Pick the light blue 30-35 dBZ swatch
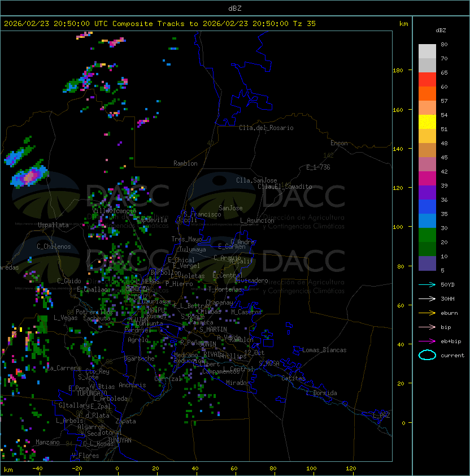The width and height of the screenshot is (470, 476). click(x=427, y=221)
